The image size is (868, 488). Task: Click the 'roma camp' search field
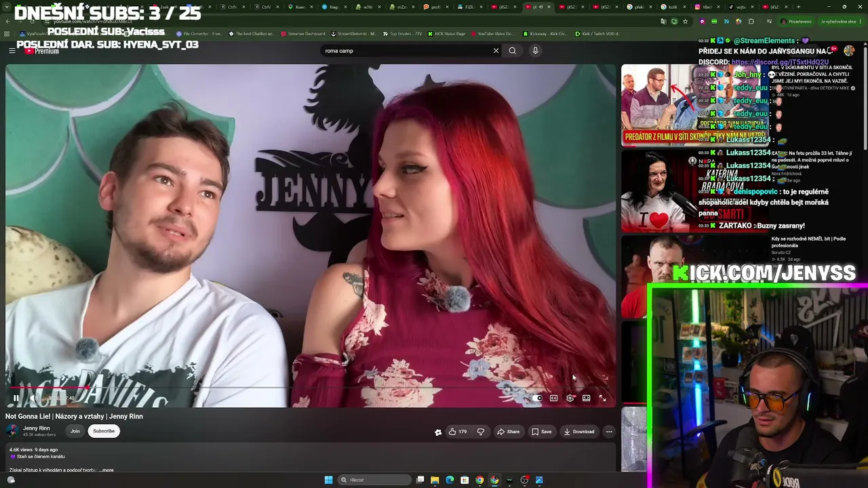pos(407,51)
